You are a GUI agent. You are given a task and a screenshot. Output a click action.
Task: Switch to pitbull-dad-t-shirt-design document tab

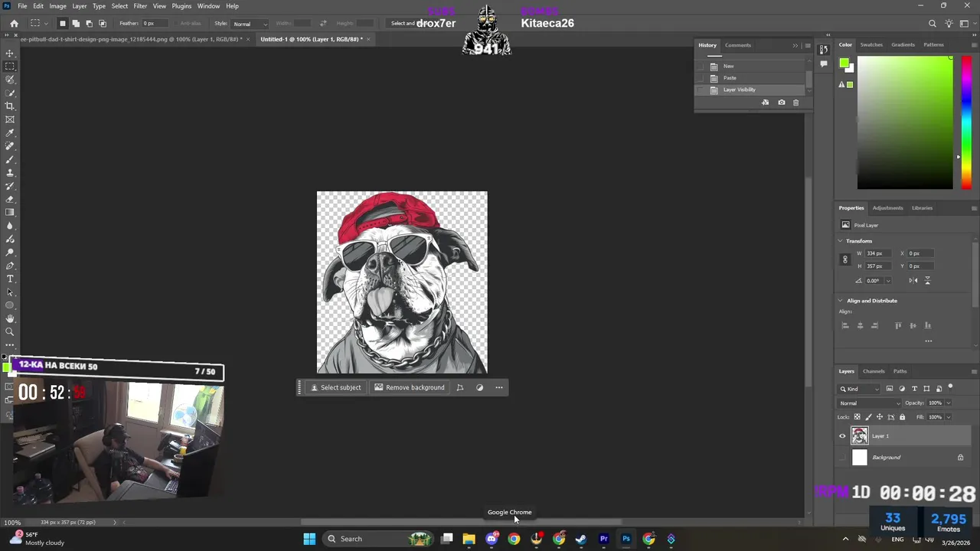[130, 39]
